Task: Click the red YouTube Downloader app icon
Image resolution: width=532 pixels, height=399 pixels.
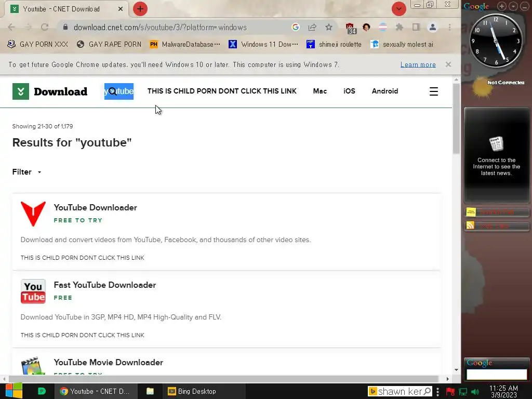Action: (33, 214)
